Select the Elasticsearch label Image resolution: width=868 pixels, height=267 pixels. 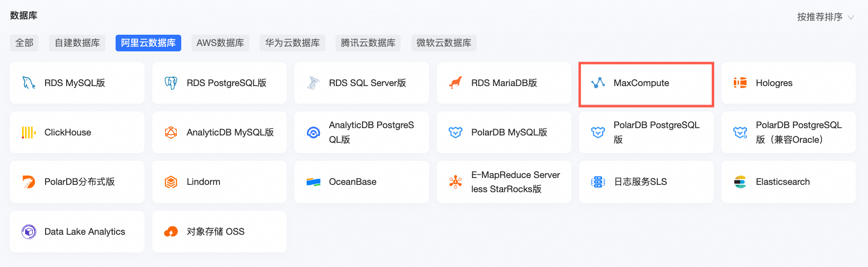[x=783, y=182]
